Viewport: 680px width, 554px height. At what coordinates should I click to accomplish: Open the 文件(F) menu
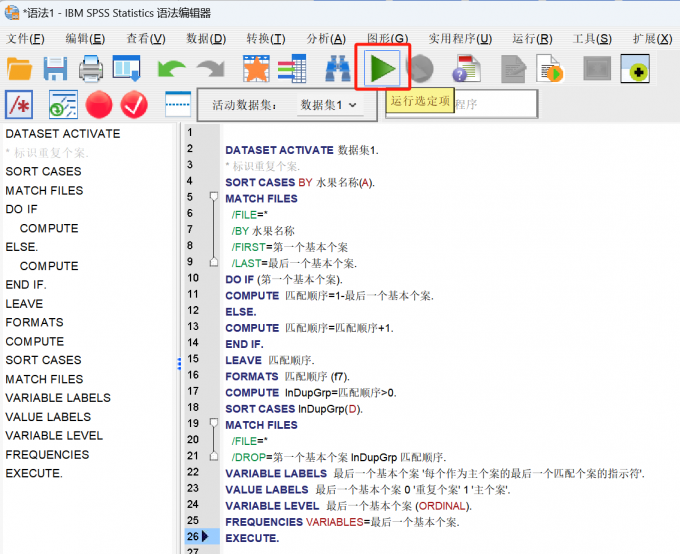click(x=25, y=39)
